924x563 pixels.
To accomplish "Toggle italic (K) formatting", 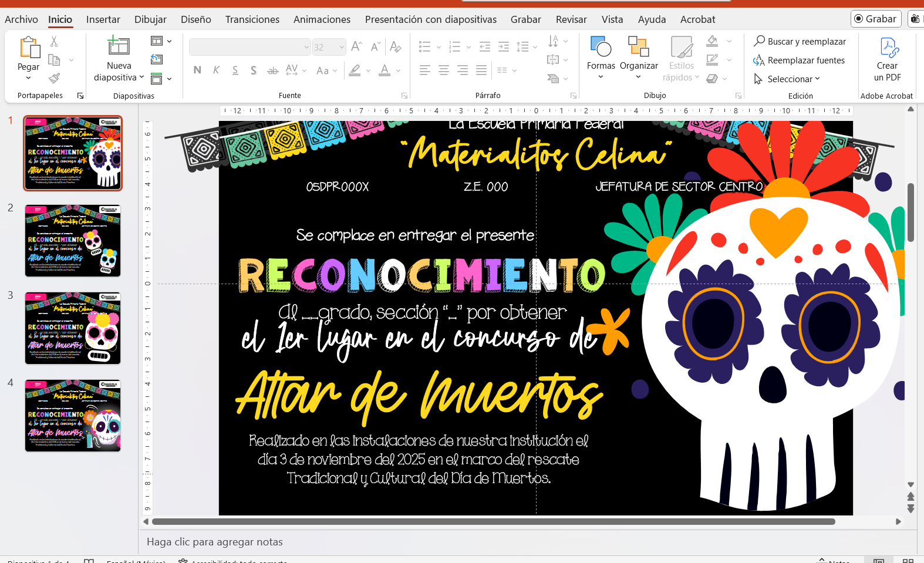I will (x=216, y=70).
